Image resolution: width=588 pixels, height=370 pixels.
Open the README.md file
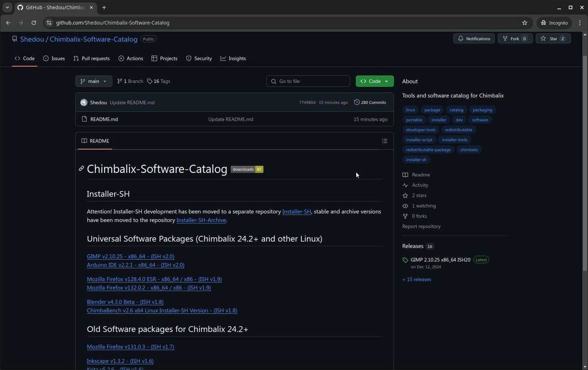coord(104,119)
